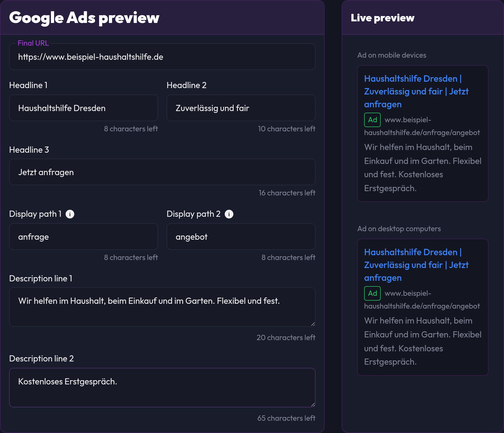Click the 'Final URL' floating label
Viewport: 504px width, 433px height.
(x=33, y=43)
